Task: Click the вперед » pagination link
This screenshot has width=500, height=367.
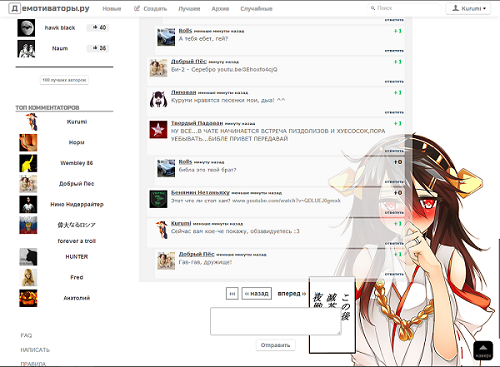Action: 292,294
